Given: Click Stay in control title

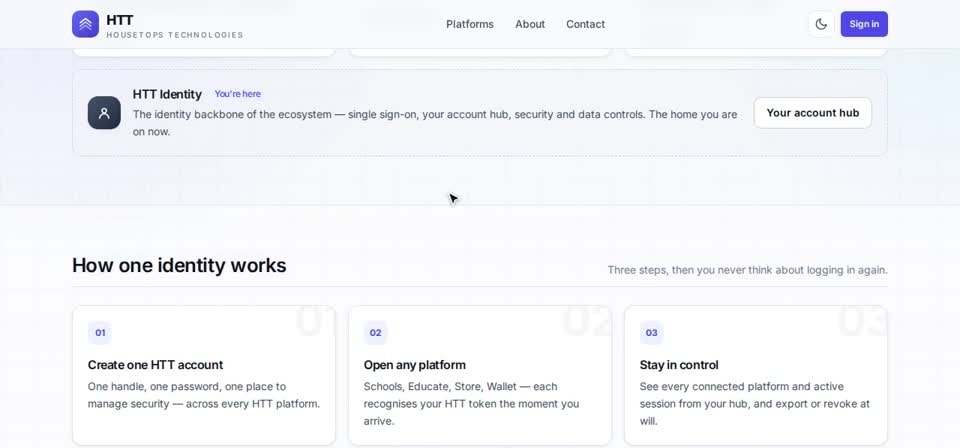Looking at the screenshot, I should (679, 365).
